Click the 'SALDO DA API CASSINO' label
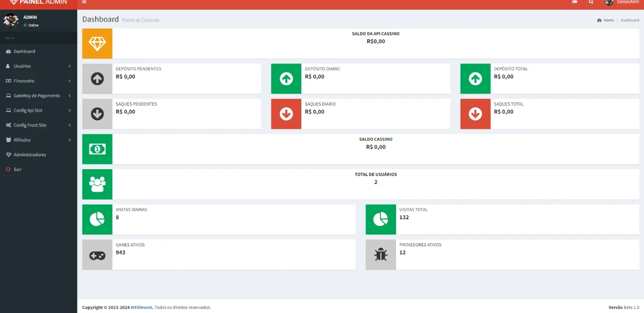Screen dimensions: 644x313 [376, 34]
